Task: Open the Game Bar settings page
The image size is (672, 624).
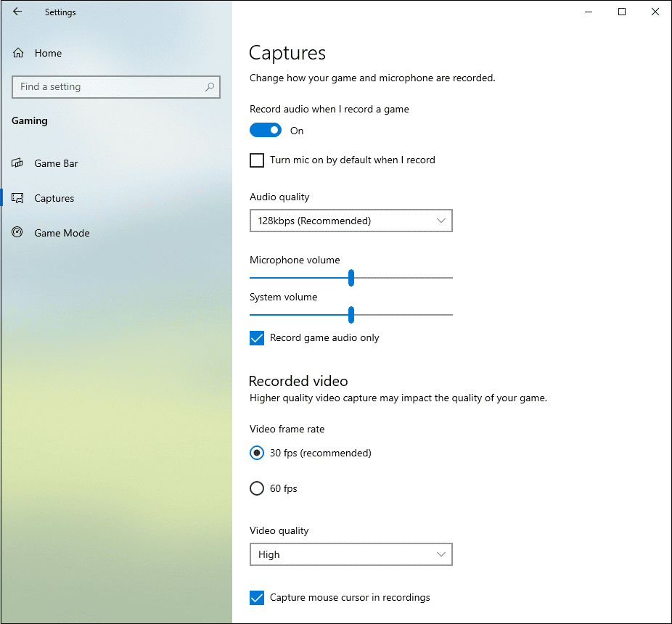Action: [56, 163]
